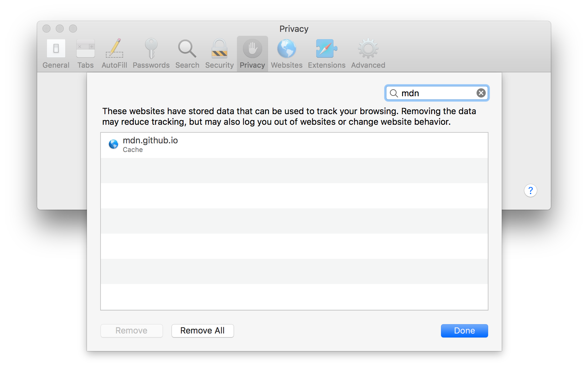The image size is (588, 365).
Task: Click the magnifier icon in search field
Action: click(394, 93)
